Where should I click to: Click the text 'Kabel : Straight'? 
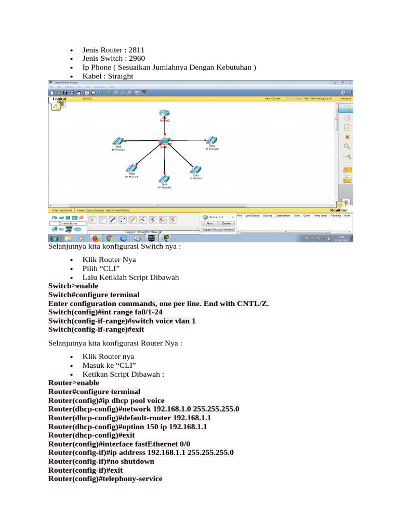click(108, 76)
